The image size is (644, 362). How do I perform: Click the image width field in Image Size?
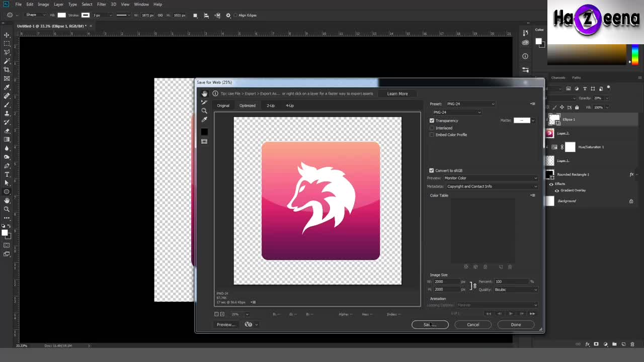pos(446,282)
